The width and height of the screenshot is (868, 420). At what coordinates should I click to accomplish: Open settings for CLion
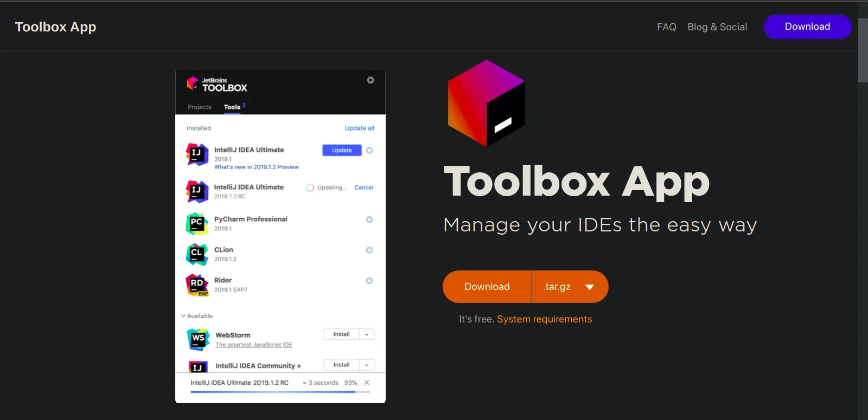click(x=369, y=250)
